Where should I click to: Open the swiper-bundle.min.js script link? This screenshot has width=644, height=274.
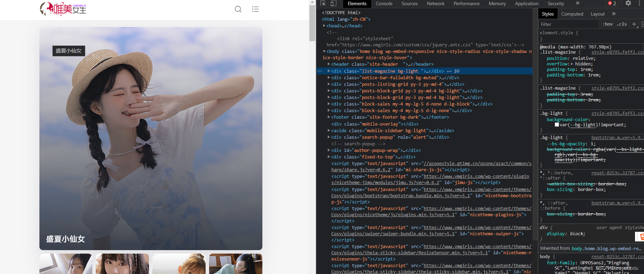pos(431,230)
